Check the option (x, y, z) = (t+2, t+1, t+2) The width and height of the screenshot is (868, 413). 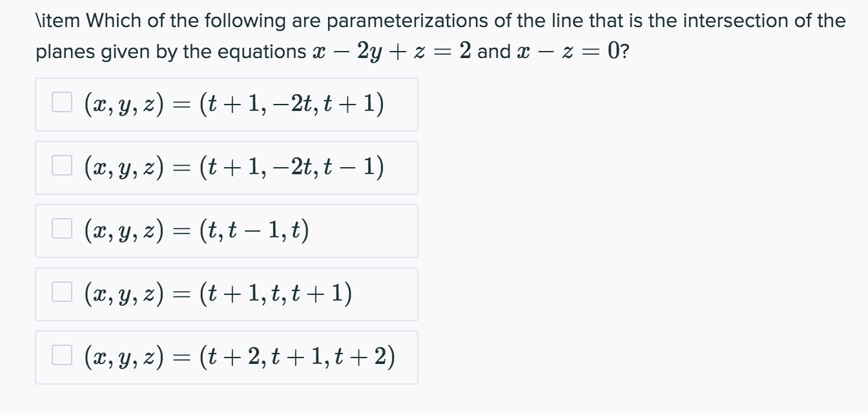click(x=61, y=354)
